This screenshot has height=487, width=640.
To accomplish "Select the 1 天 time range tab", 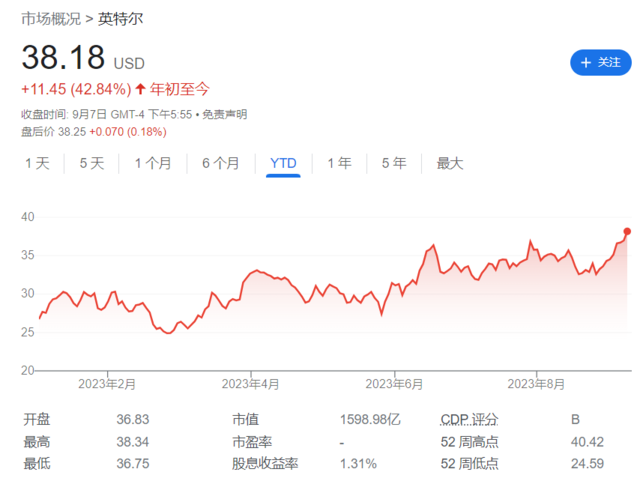I will [37, 163].
